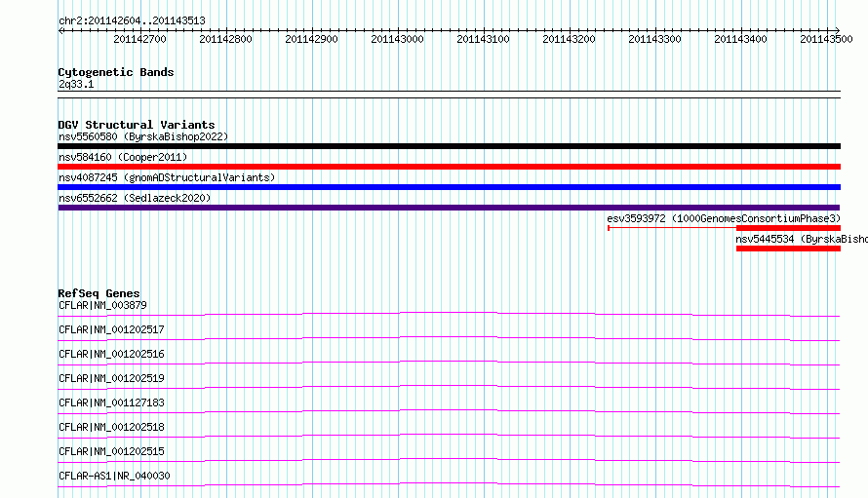This screenshot has height=498, width=868.
Task: Click the red nsv584160 Cooper2011 bar
Action: [x=449, y=167]
